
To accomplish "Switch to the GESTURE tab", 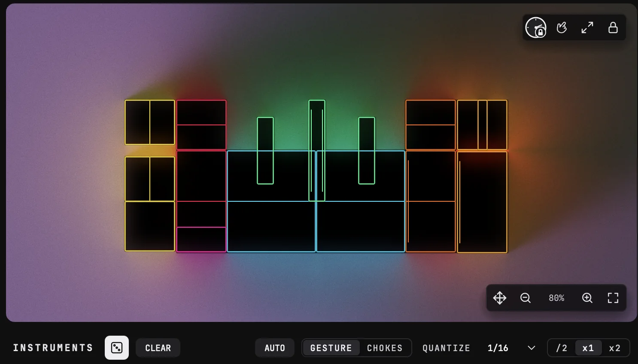I will coord(331,348).
